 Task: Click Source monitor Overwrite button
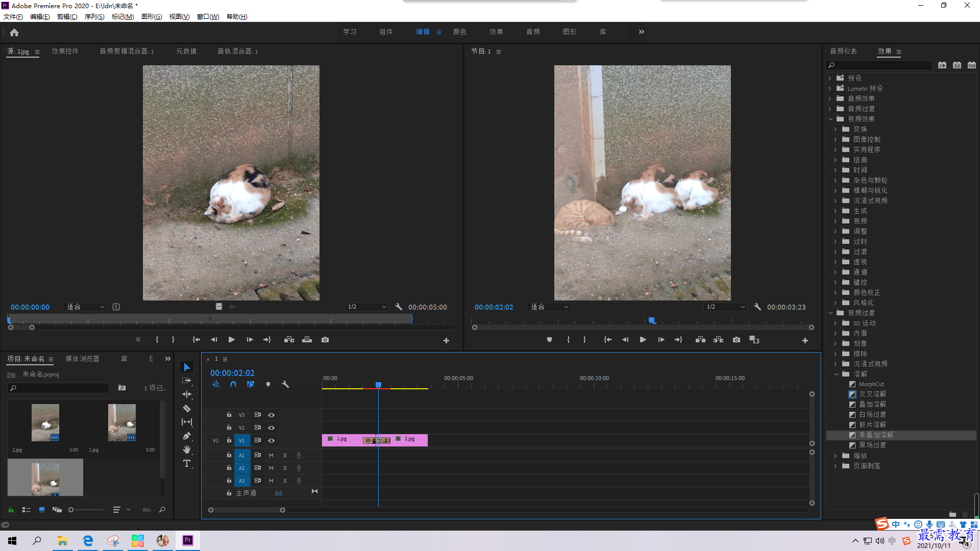point(307,340)
